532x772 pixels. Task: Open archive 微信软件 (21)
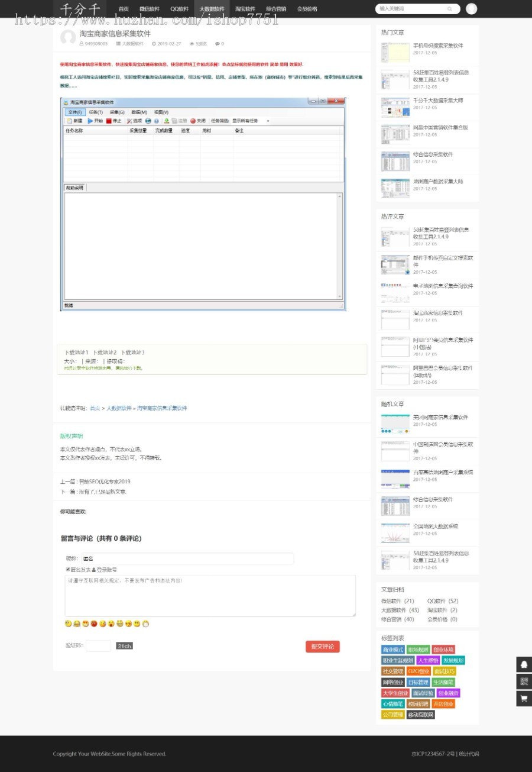[x=397, y=601]
